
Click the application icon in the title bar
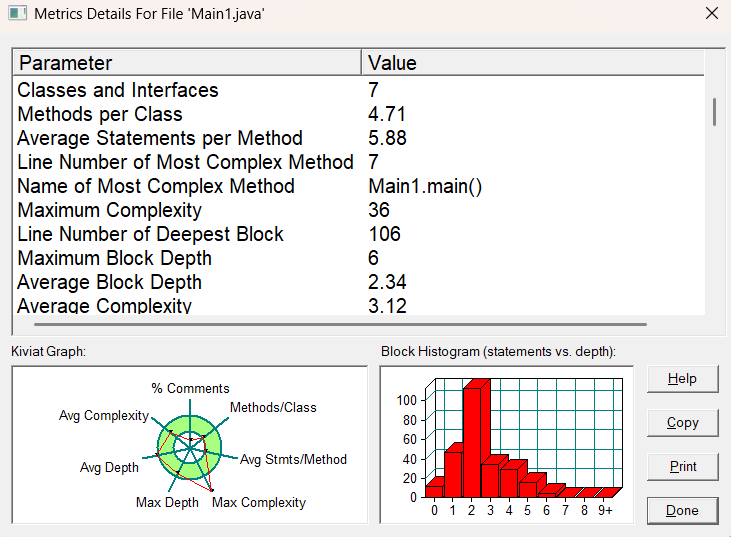(x=17, y=14)
